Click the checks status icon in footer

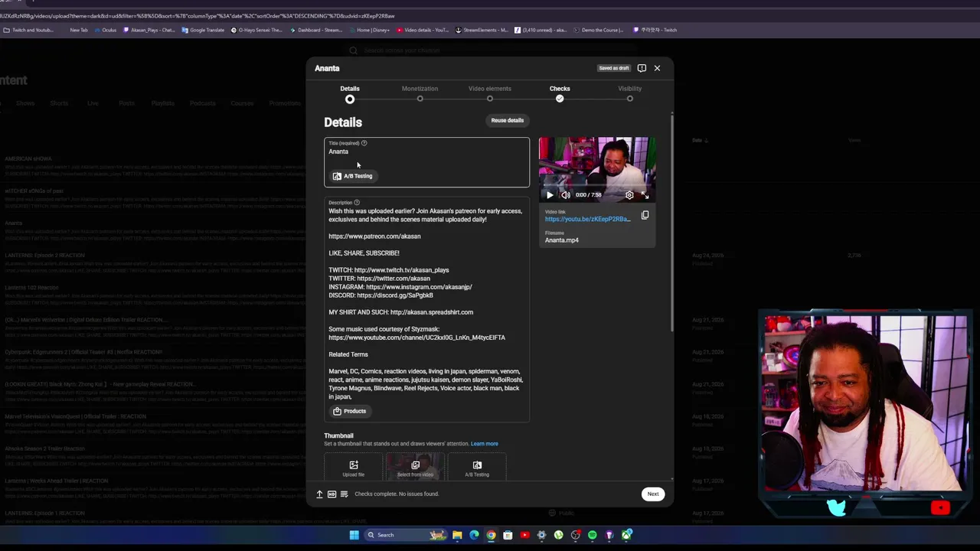point(344,494)
